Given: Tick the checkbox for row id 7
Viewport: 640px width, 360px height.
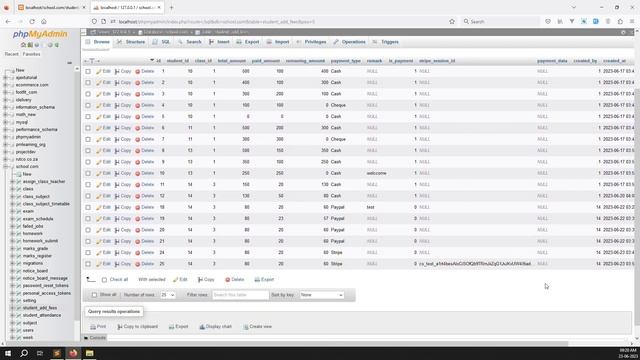Looking at the screenshot, I should click(88, 140).
